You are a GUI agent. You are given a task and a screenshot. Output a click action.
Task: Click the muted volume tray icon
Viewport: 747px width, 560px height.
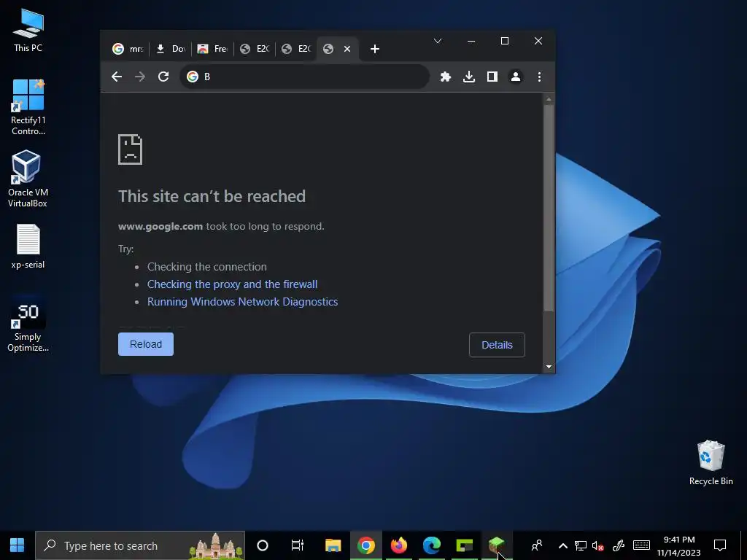tap(598, 545)
